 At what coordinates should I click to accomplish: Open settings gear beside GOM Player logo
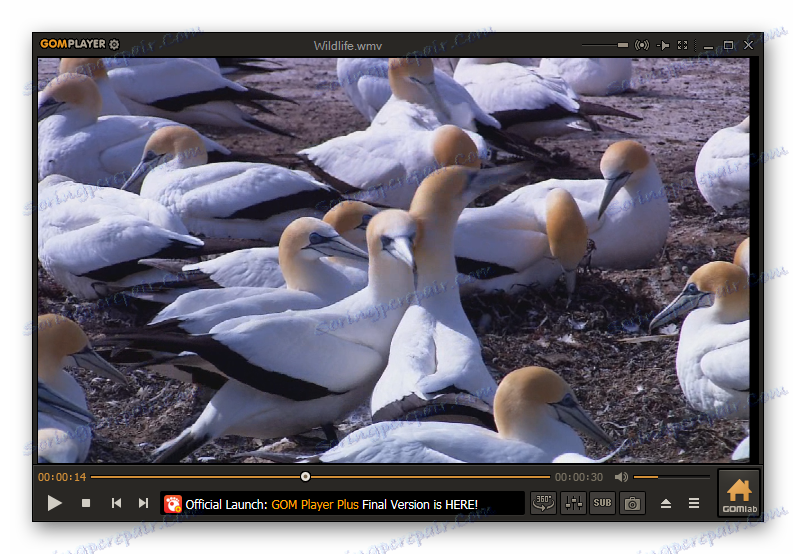tap(114, 44)
